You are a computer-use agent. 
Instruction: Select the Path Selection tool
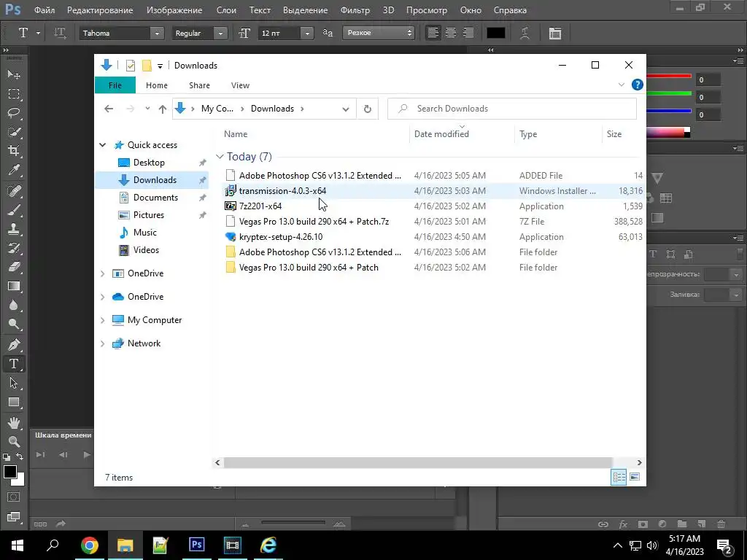click(14, 383)
